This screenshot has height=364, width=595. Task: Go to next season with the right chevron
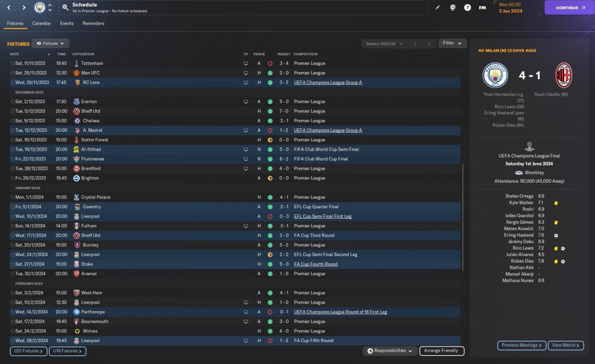[430, 44]
